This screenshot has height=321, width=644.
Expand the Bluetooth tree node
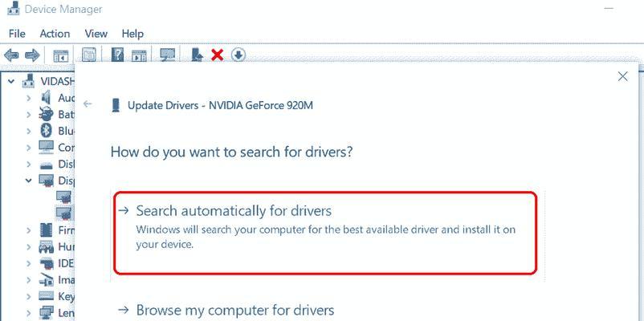pyautogui.click(x=28, y=131)
